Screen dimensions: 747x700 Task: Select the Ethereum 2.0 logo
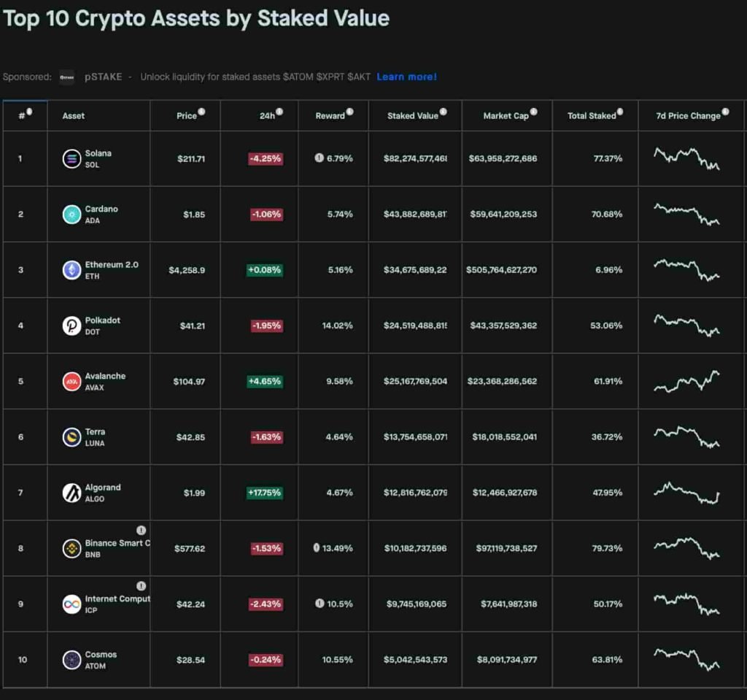(71, 270)
